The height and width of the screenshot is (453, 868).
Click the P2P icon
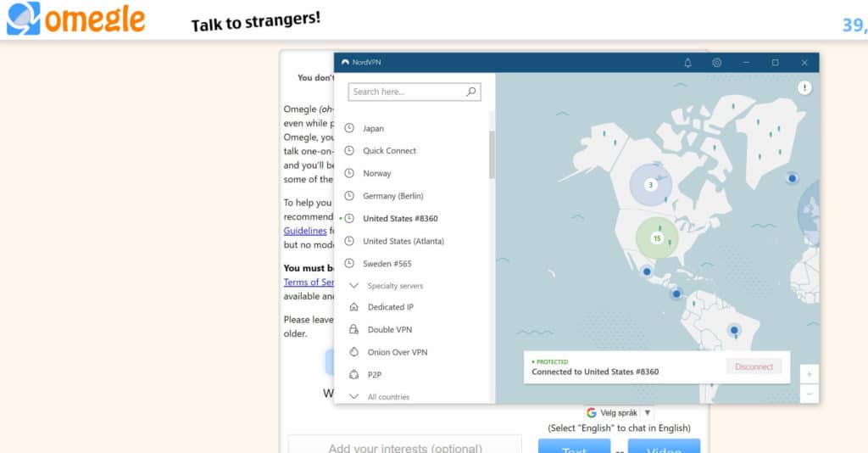point(353,375)
